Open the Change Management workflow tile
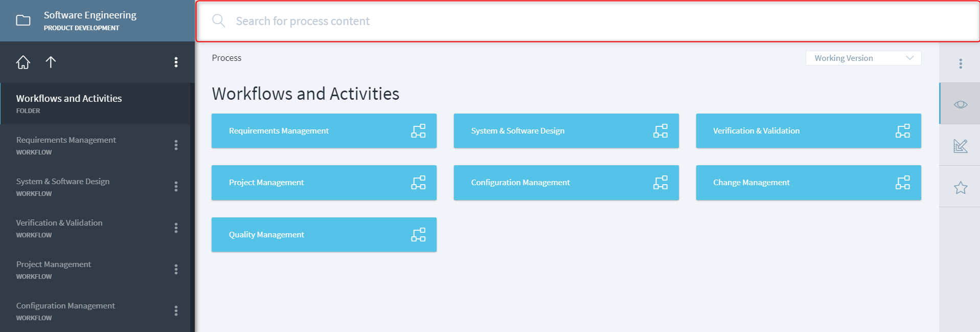The image size is (980, 332). click(x=808, y=183)
